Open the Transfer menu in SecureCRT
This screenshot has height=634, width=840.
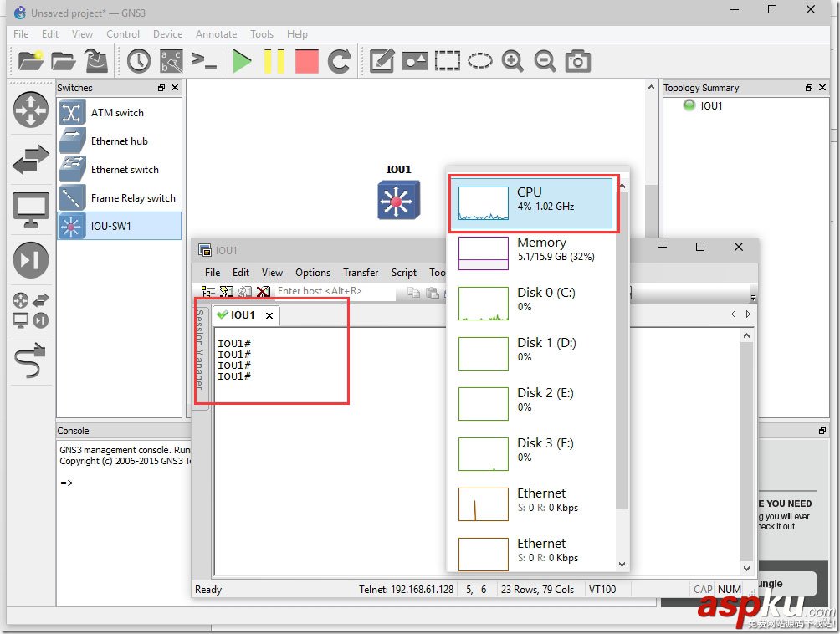[361, 272]
